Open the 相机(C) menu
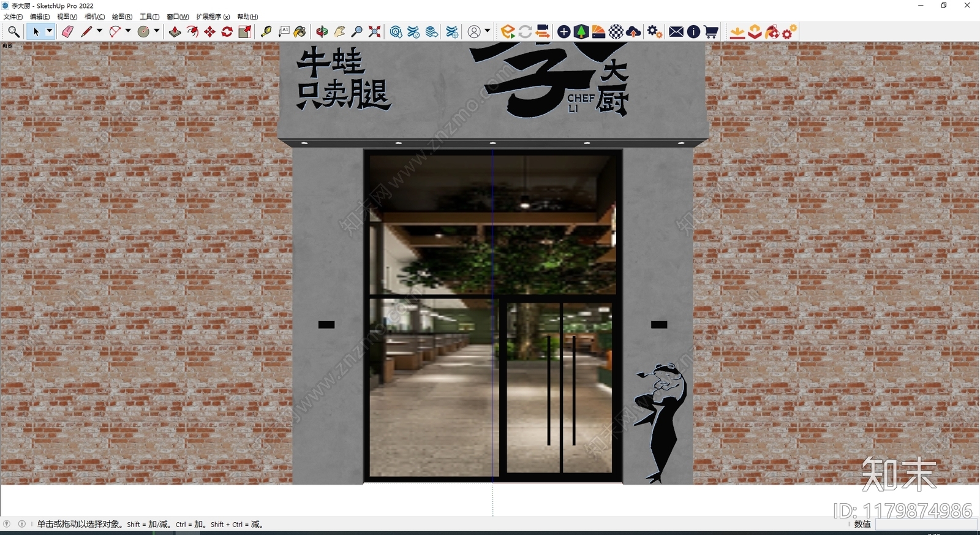 (x=94, y=17)
